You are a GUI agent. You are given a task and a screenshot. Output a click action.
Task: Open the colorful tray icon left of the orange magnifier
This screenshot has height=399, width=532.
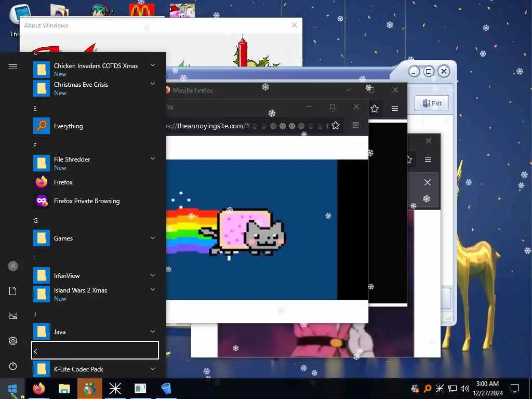(x=415, y=389)
